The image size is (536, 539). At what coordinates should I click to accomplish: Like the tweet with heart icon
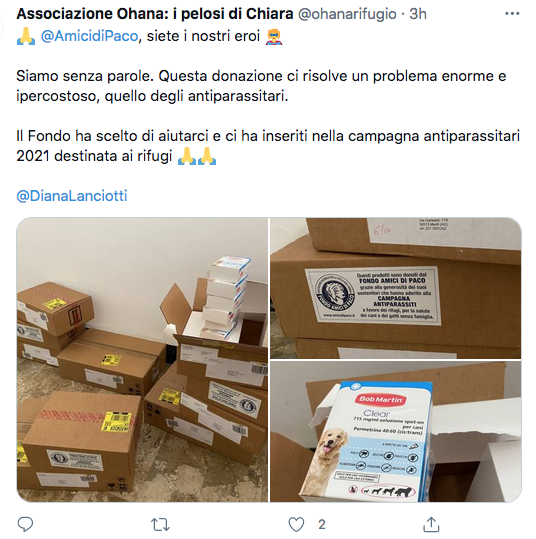pos(296,525)
